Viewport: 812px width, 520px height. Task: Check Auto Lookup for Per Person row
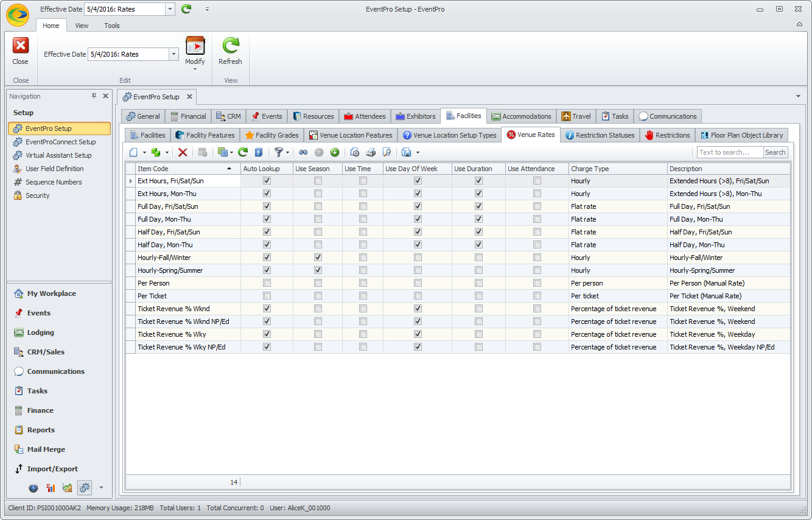tap(267, 283)
